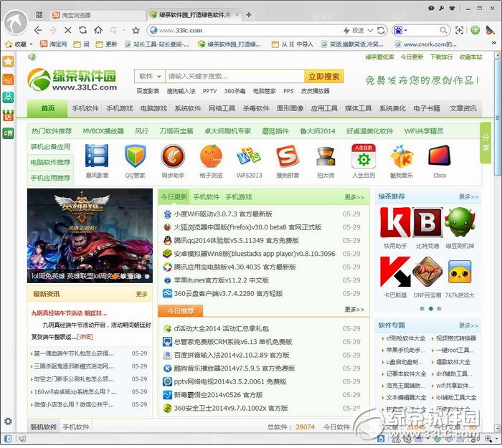502x448 pixels.
Task: Switch to the 手机软件 nav tab
Action: click(85, 108)
